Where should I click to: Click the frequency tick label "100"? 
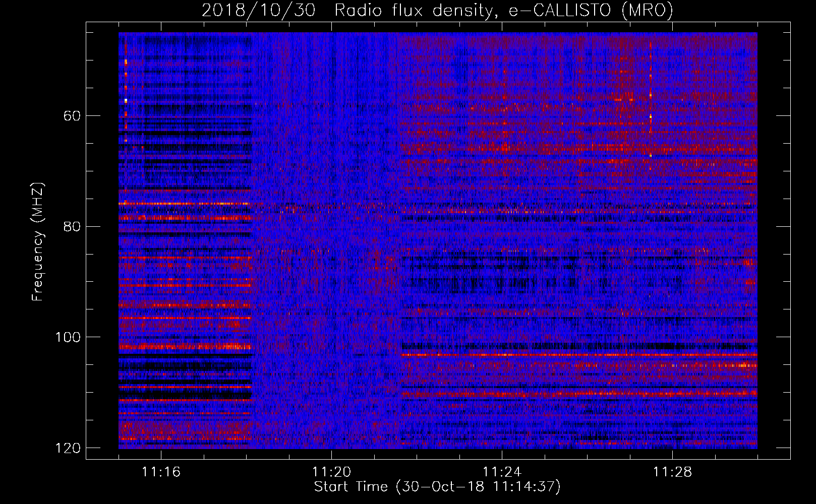pyautogui.click(x=68, y=337)
